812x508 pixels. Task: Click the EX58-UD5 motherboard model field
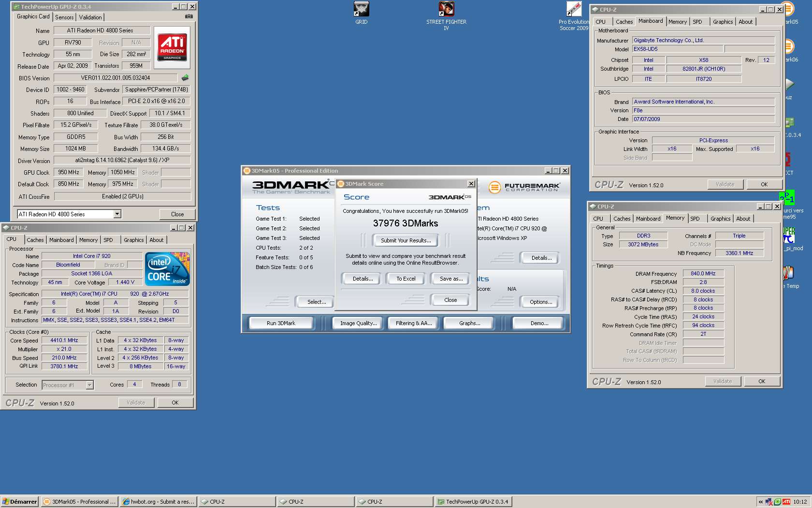click(677, 49)
